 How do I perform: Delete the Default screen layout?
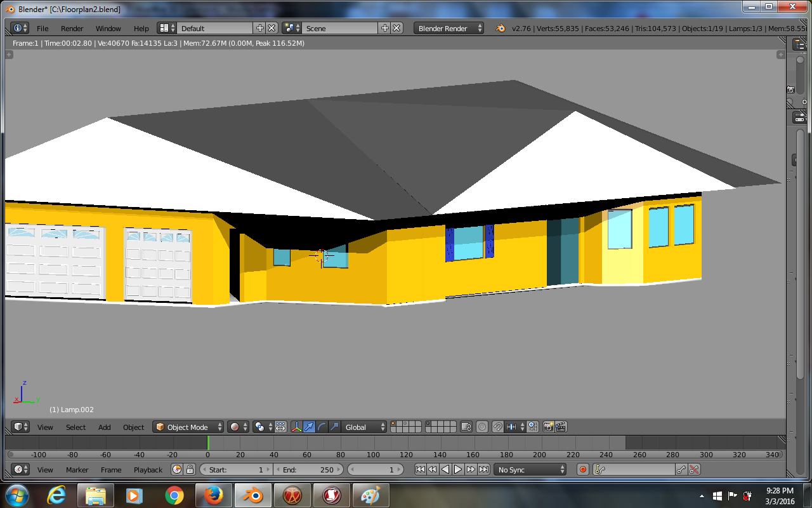(272, 28)
